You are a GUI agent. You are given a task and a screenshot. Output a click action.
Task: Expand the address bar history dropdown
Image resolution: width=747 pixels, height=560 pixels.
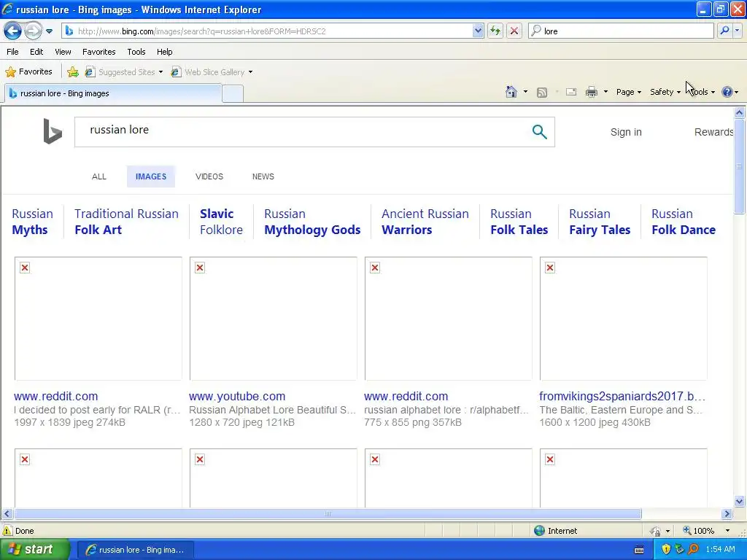pyautogui.click(x=478, y=31)
